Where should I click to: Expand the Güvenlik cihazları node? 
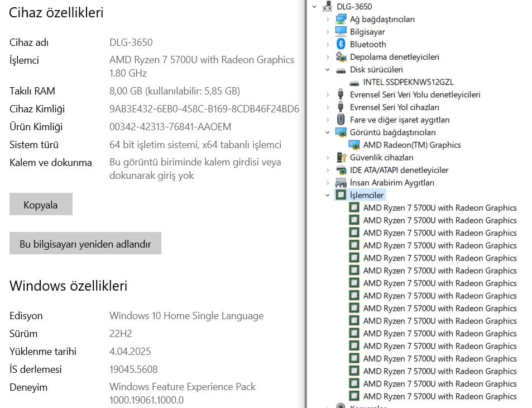pos(328,157)
